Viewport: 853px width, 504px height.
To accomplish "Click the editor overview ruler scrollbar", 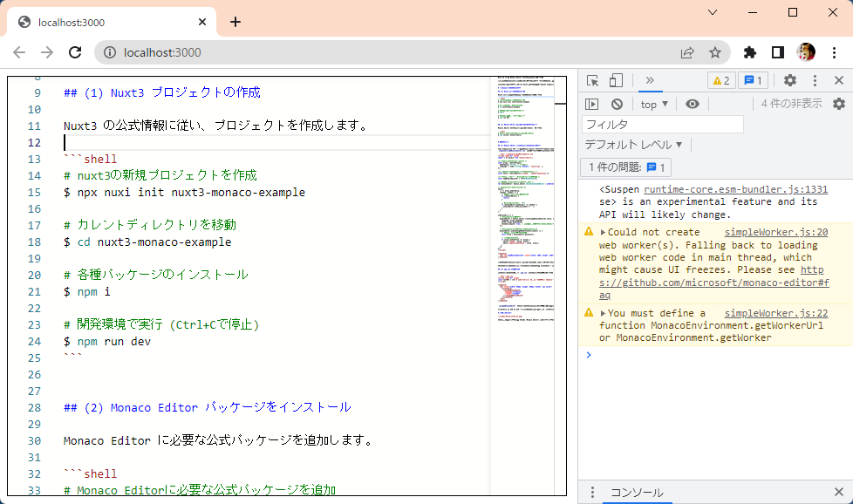I will [560, 285].
